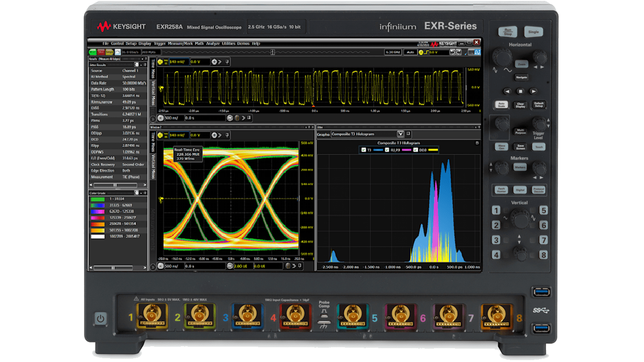Switch to the Vertical Meas tab

[153, 89]
